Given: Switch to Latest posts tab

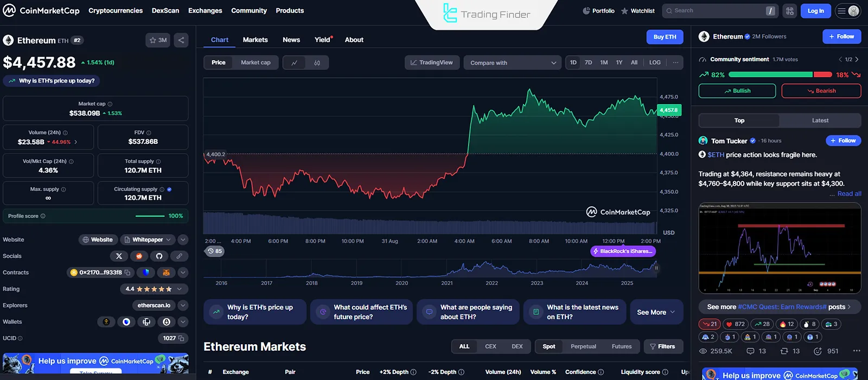Looking at the screenshot, I should 820,121.
